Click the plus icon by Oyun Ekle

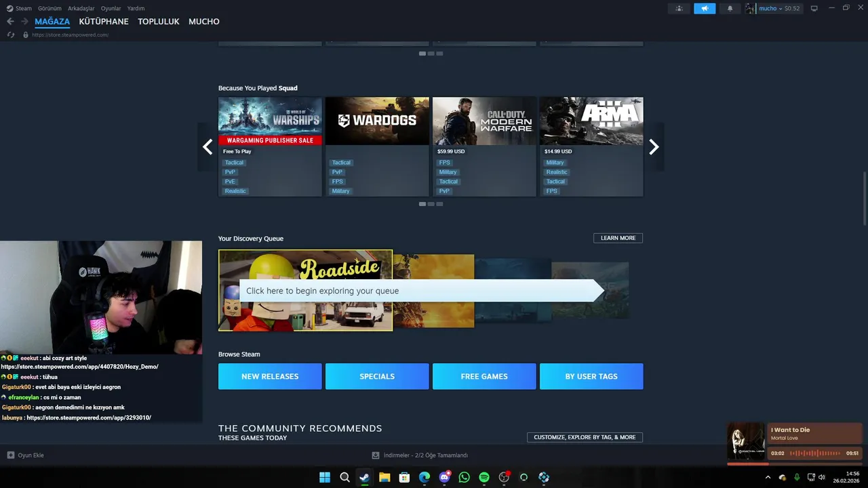coord(11,455)
